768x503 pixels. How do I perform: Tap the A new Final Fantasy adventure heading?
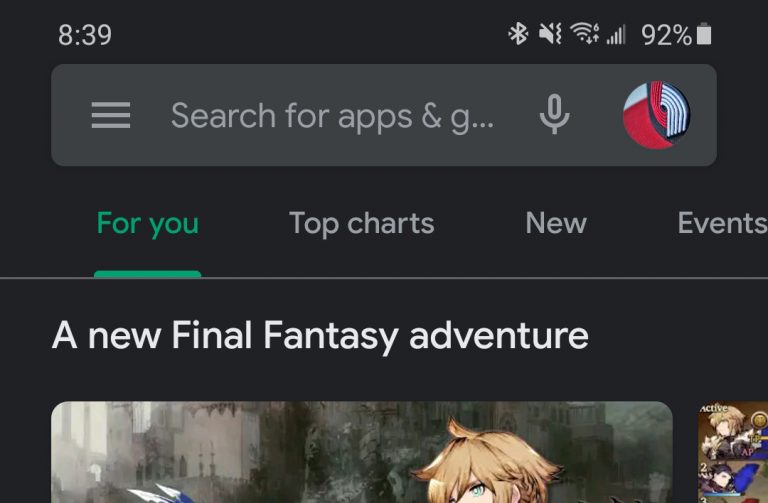pyautogui.click(x=320, y=336)
